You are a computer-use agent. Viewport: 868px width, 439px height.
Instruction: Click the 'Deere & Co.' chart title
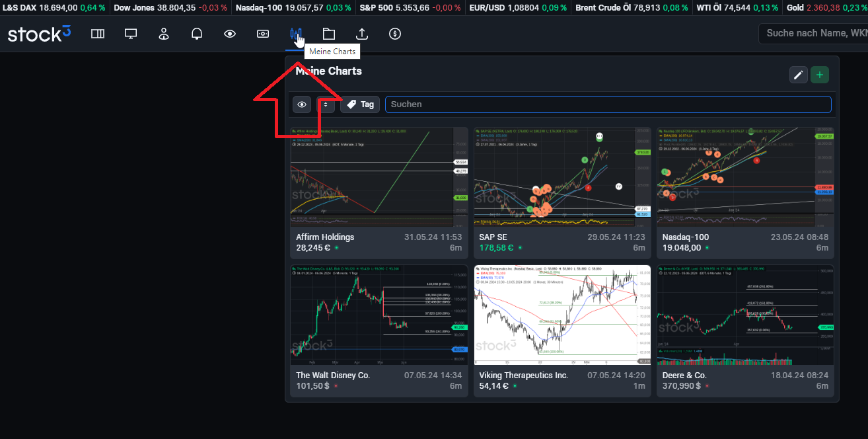tap(684, 375)
